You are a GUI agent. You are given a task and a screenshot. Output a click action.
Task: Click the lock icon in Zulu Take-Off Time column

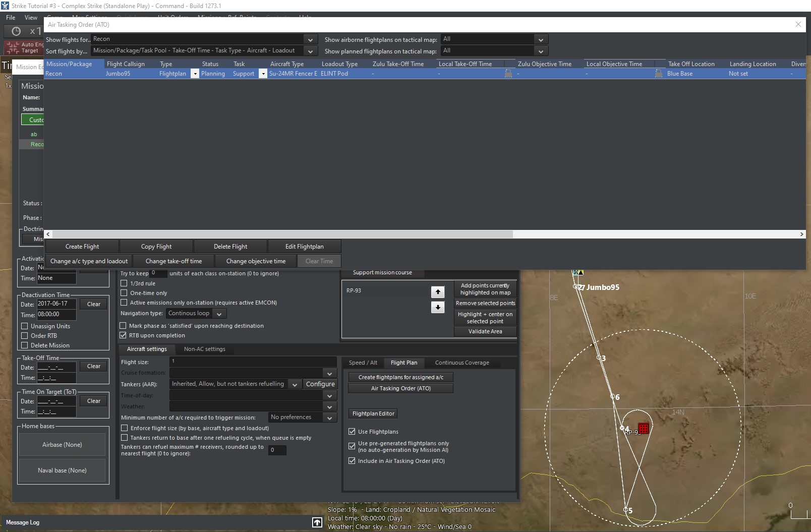(x=508, y=73)
